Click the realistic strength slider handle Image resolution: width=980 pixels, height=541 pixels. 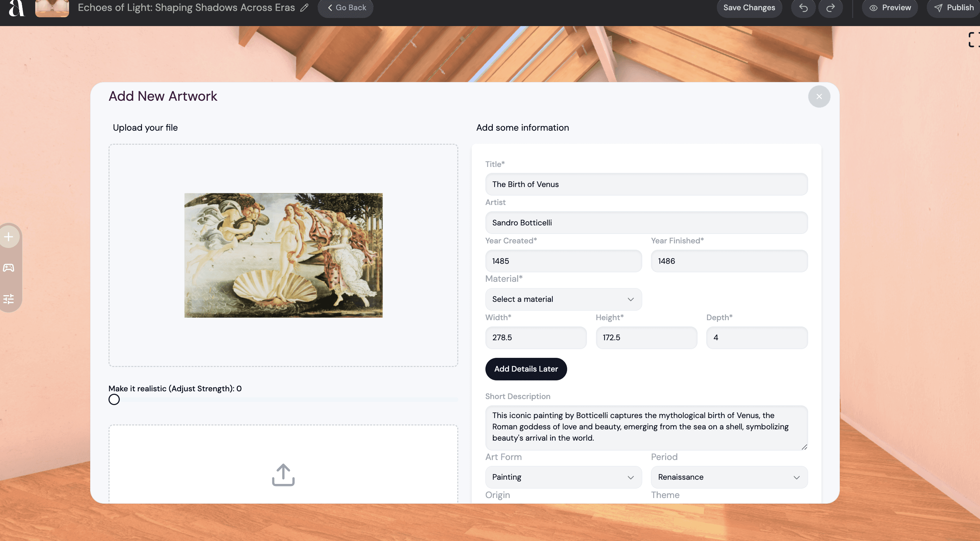click(x=114, y=399)
